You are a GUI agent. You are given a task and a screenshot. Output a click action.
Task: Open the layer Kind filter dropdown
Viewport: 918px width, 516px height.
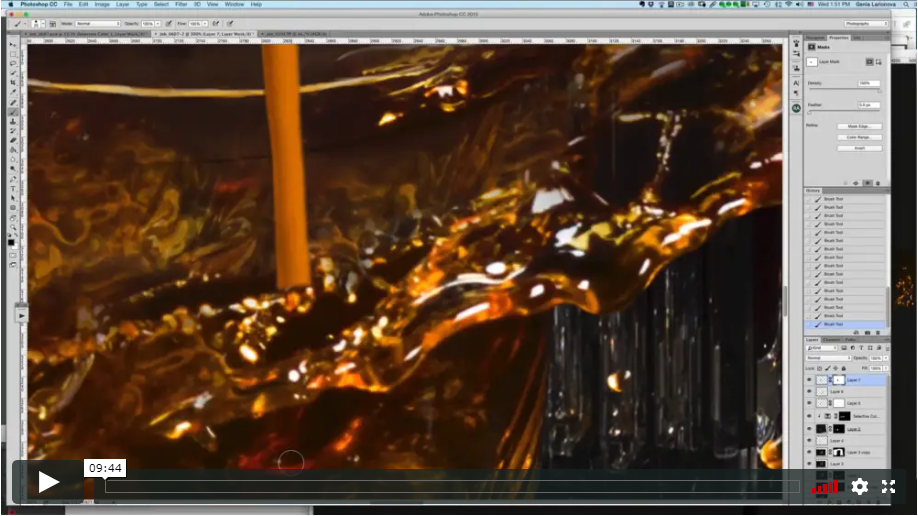pos(822,348)
